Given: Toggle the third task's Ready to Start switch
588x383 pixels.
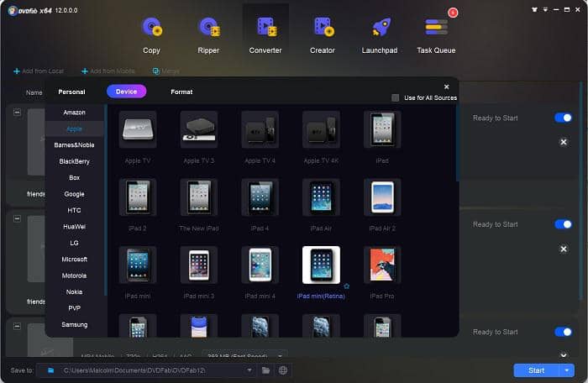Looking at the screenshot, I should coord(563,332).
